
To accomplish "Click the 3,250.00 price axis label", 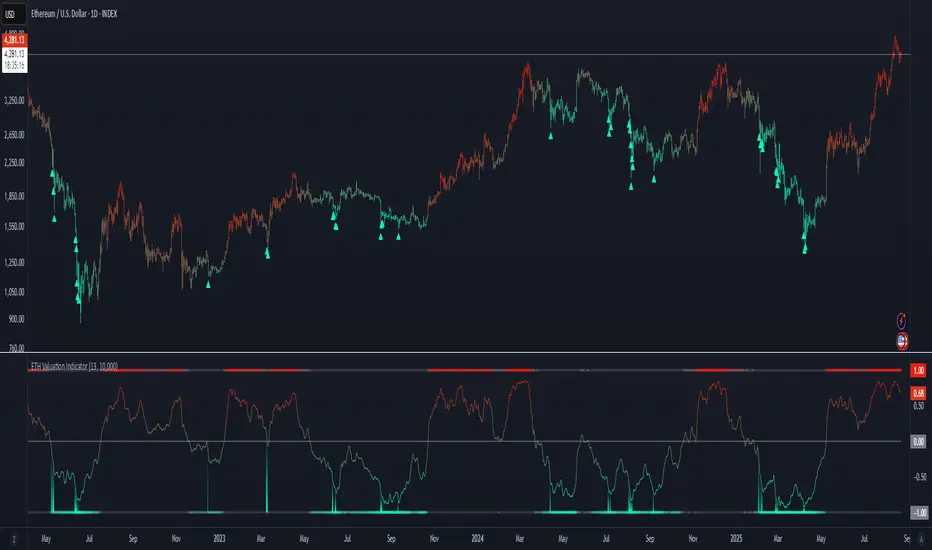I will [14, 100].
